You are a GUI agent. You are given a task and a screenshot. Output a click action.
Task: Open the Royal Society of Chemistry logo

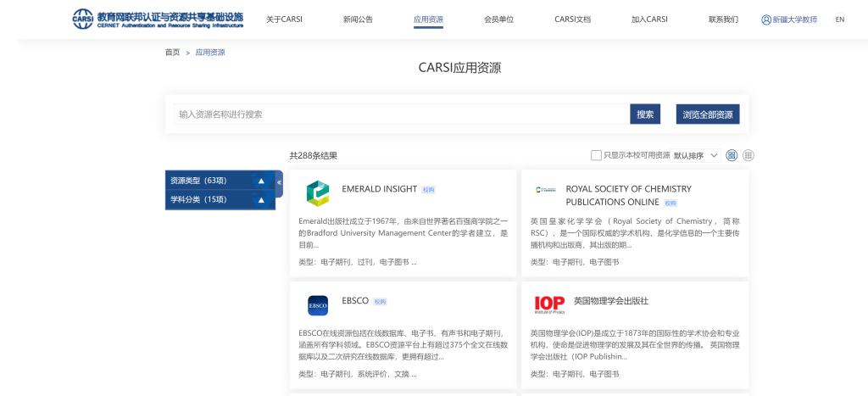545,190
